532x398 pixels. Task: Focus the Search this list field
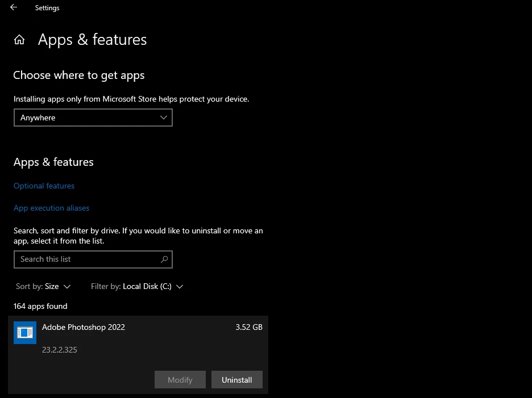pos(93,259)
